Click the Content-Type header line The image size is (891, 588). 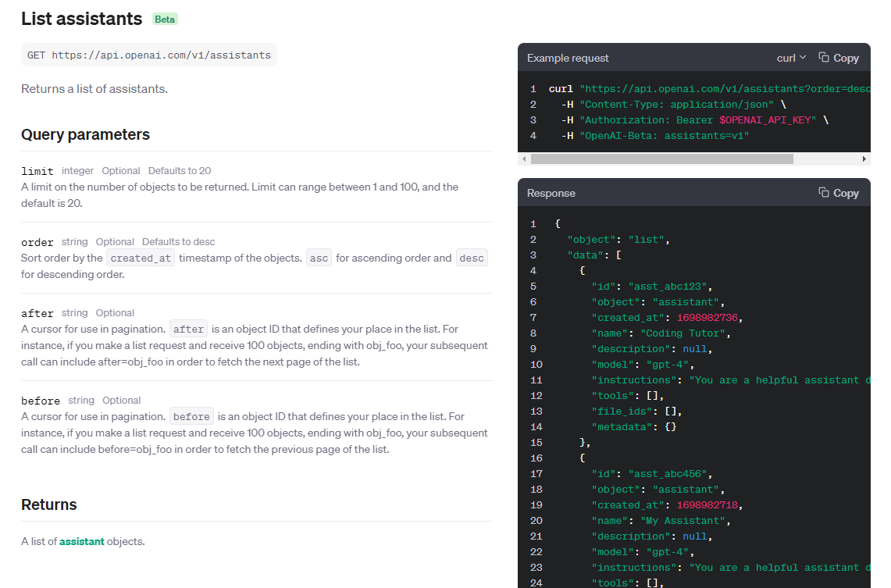point(673,105)
